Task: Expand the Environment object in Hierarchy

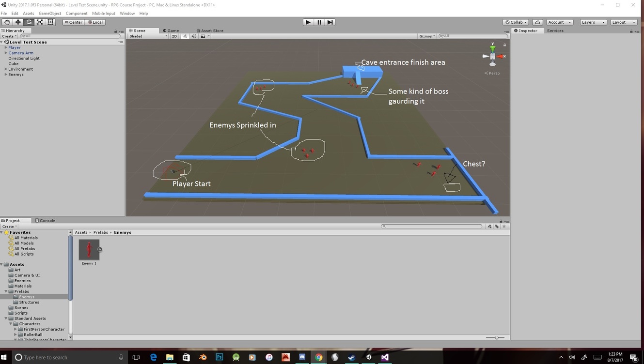Action: pyautogui.click(x=6, y=69)
